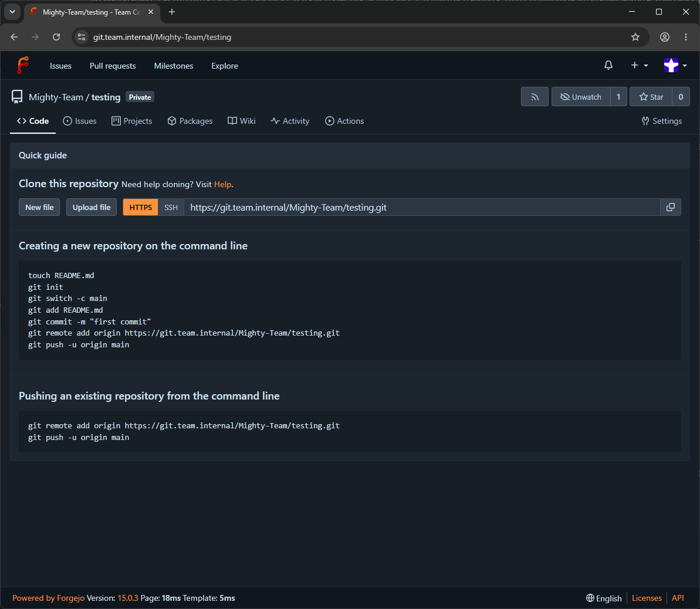Copy the clone URL with copy icon
The height and width of the screenshot is (609, 700).
pyautogui.click(x=670, y=207)
